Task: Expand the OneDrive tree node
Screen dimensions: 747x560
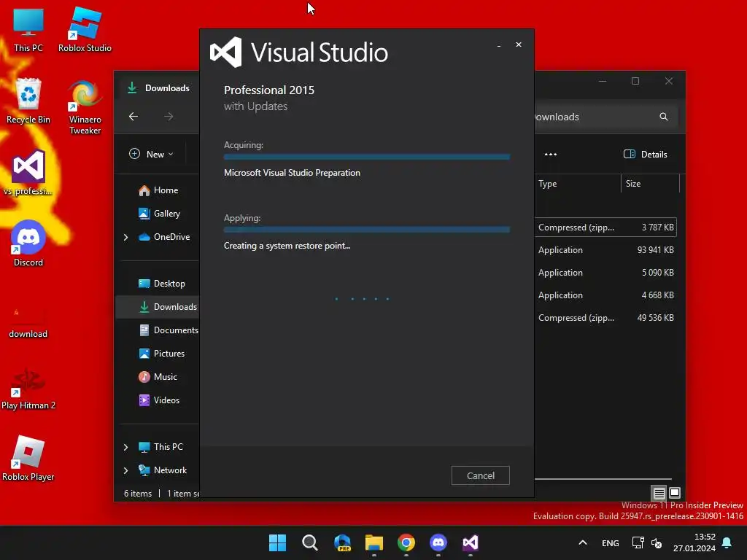Action: click(125, 237)
